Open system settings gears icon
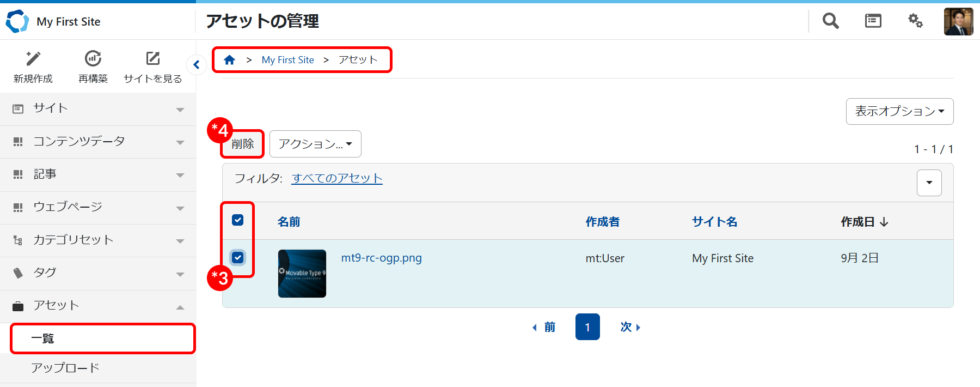 tap(915, 21)
